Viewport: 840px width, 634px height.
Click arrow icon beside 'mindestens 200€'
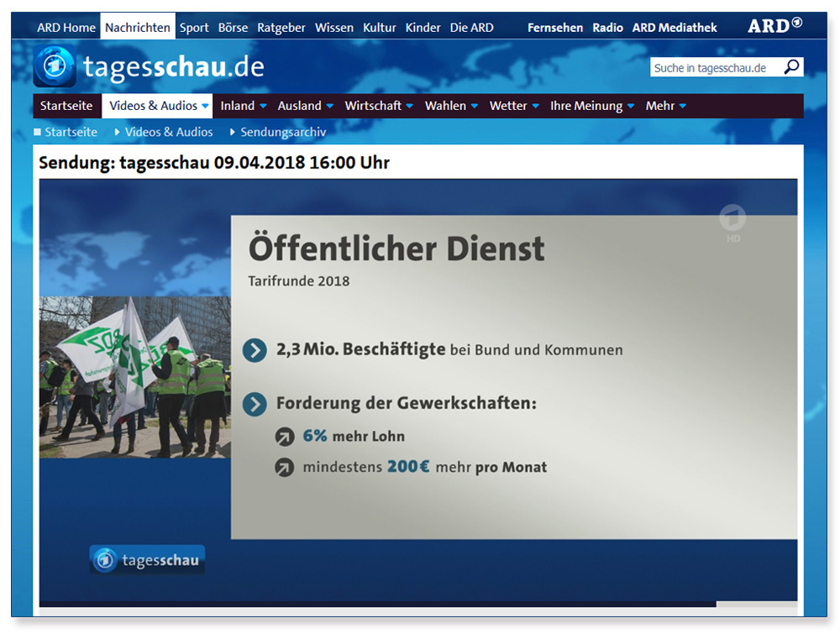[285, 468]
